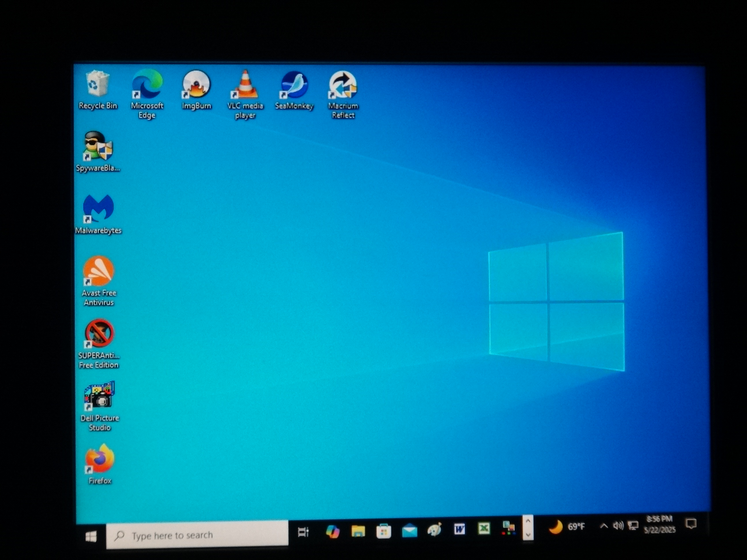Select the Malwarebytes desktop shortcut
This screenshot has height=560, width=747.
(98, 214)
